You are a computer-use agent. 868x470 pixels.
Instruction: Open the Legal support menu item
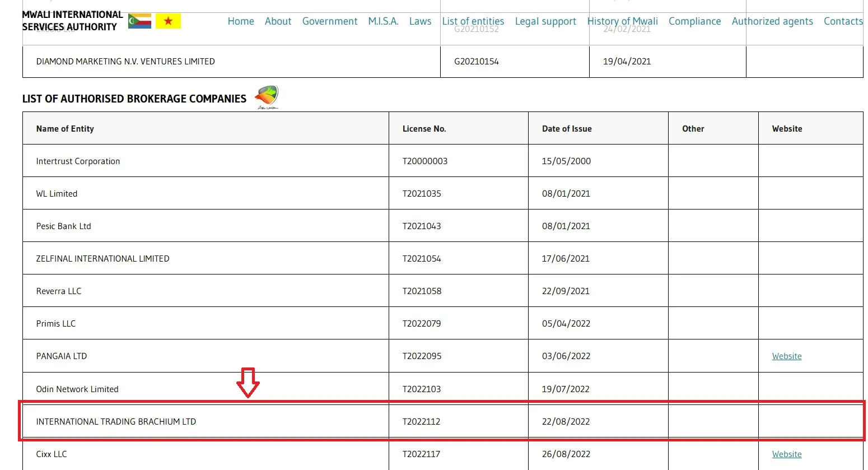[x=545, y=21]
